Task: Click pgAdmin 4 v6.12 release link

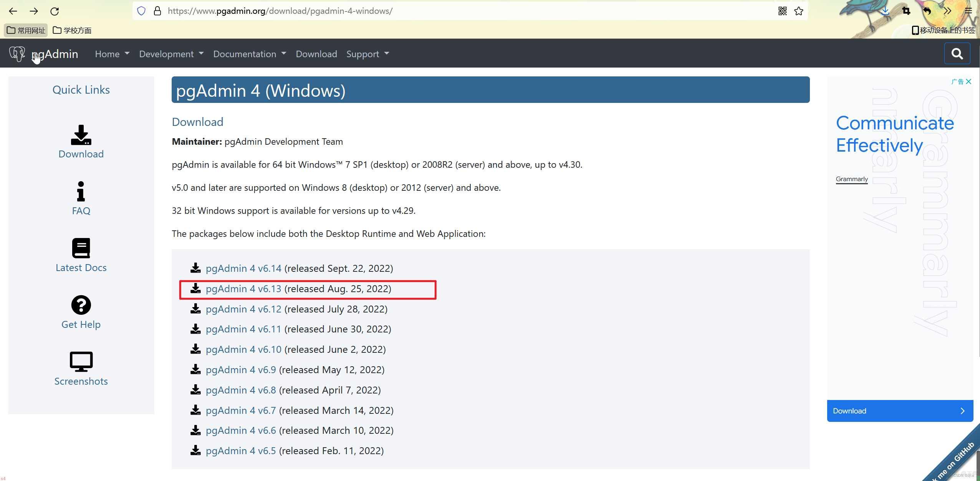Action: [x=243, y=309]
